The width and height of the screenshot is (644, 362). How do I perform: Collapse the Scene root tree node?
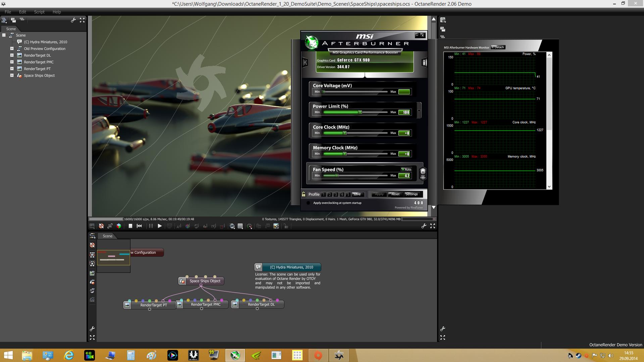point(4,35)
